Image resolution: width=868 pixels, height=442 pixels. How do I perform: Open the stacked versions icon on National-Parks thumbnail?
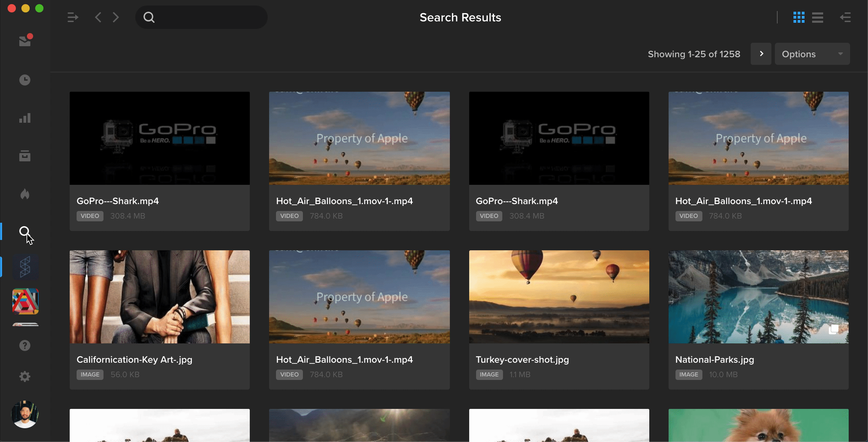[834, 329]
